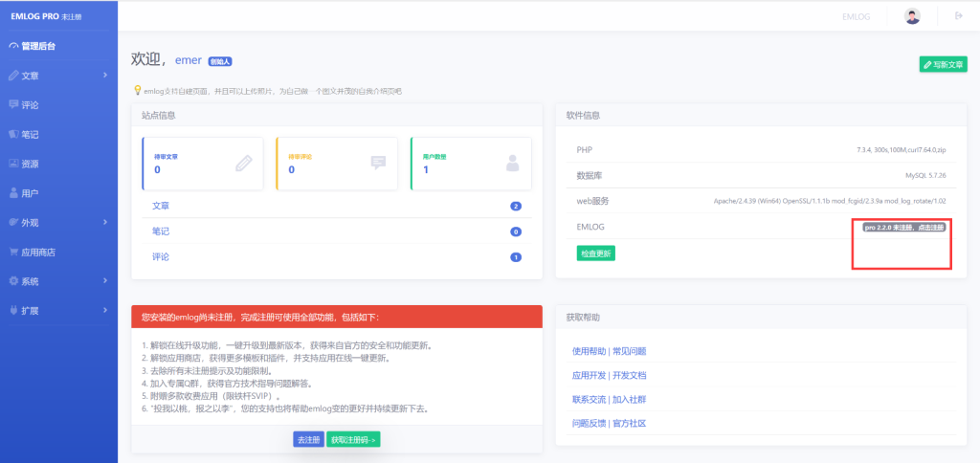This screenshot has height=463, width=980.
Task: Open 应用商店 (App Store) in the sidebar
Action: pos(37,253)
